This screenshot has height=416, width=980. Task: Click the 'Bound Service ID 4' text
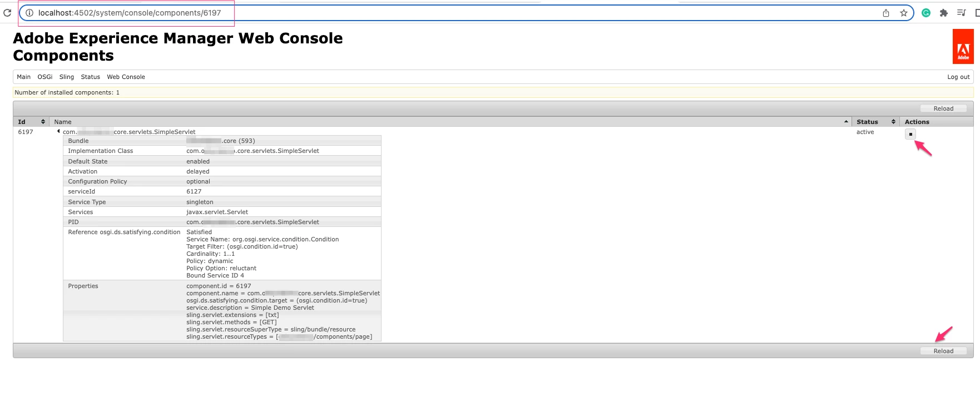(215, 275)
